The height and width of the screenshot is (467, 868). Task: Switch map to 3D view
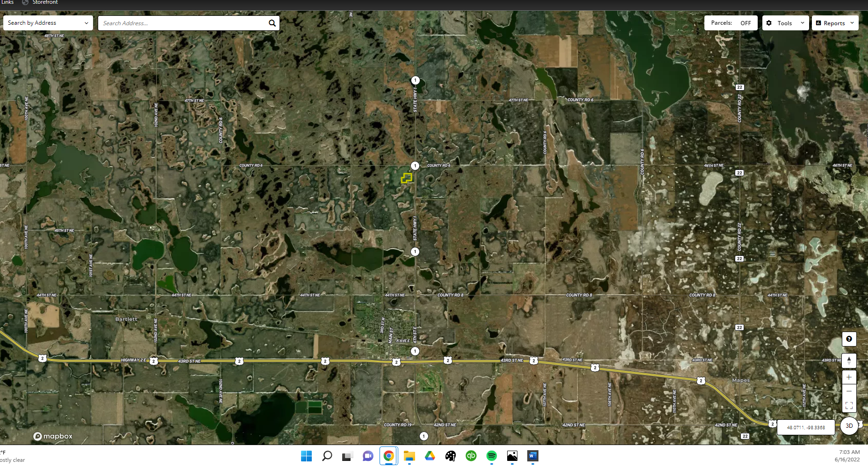pyautogui.click(x=849, y=426)
